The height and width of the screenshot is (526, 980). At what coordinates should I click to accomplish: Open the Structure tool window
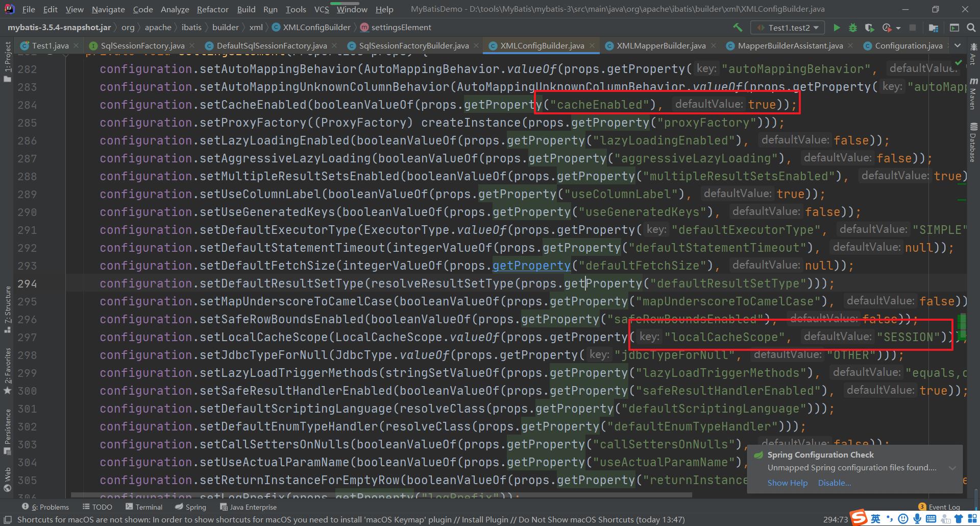(7, 309)
